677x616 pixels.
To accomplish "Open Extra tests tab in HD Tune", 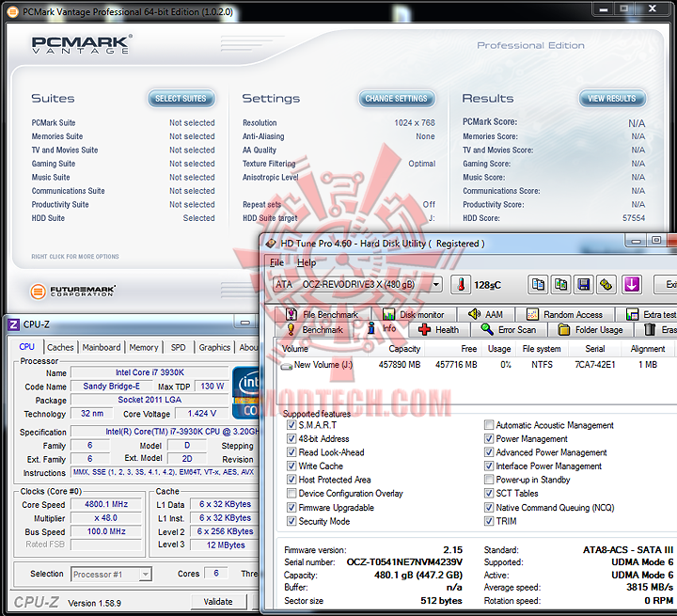I will click(x=651, y=314).
